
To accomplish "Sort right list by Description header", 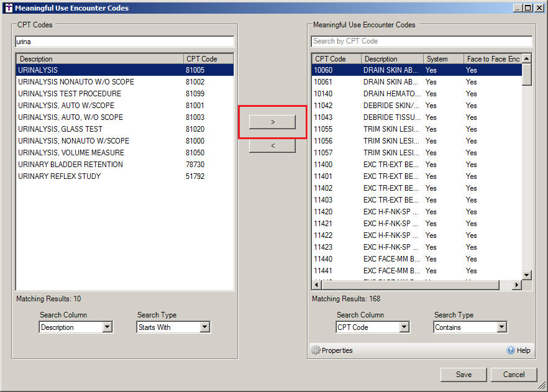I will [x=392, y=58].
